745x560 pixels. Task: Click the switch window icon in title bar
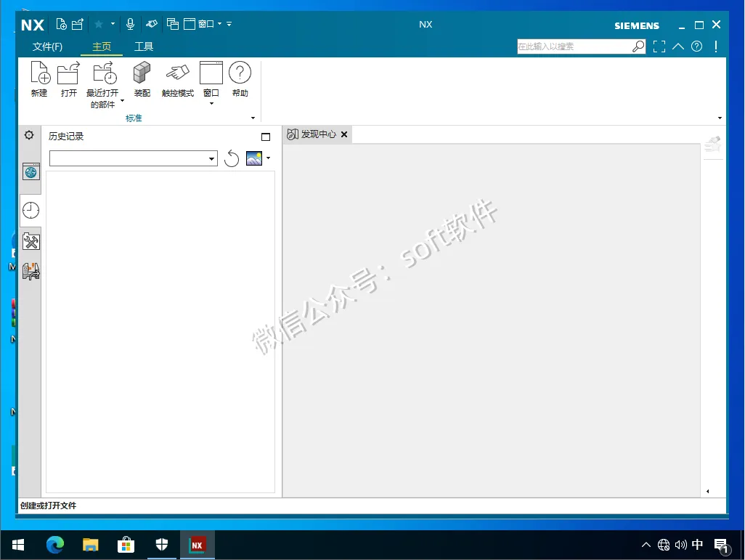click(173, 24)
